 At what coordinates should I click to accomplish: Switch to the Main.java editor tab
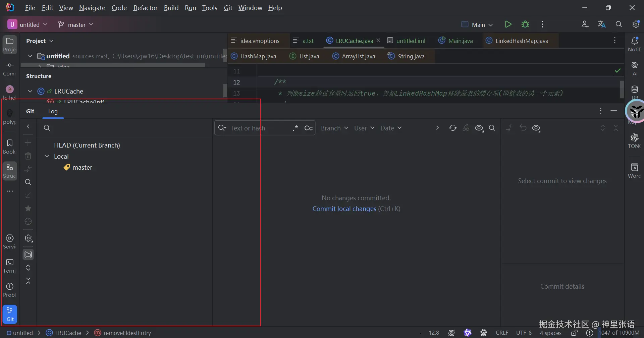456,41
